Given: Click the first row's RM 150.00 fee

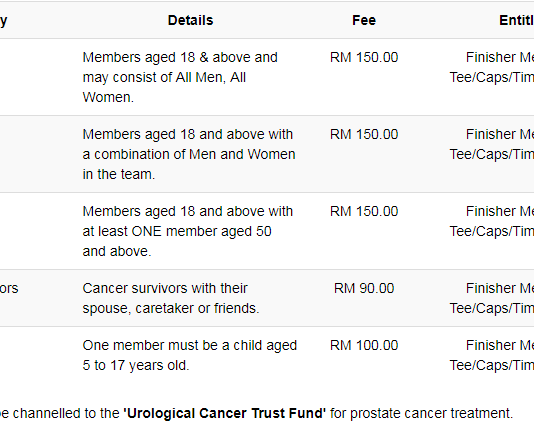Looking at the screenshot, I should [364, 58].
